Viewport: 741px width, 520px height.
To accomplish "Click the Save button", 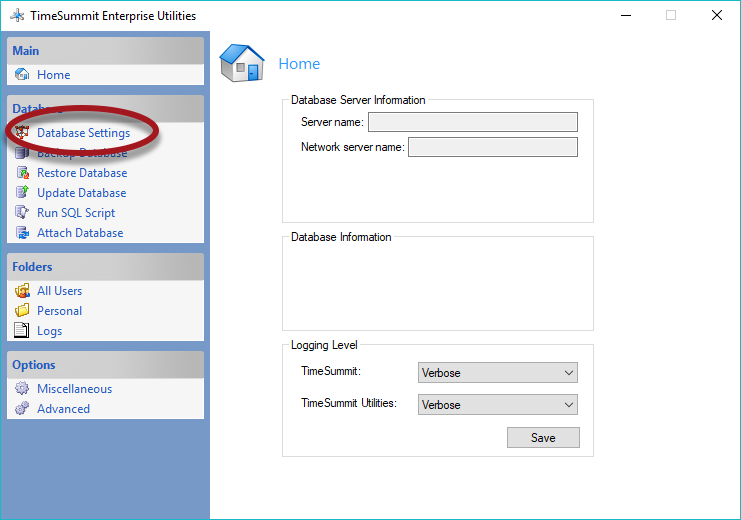I will (x=543, y=438).
